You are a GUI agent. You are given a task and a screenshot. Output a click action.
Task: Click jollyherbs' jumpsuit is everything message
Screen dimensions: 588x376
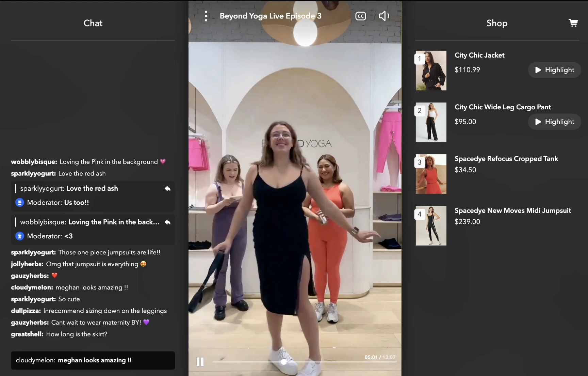click(x=79, y=264)
